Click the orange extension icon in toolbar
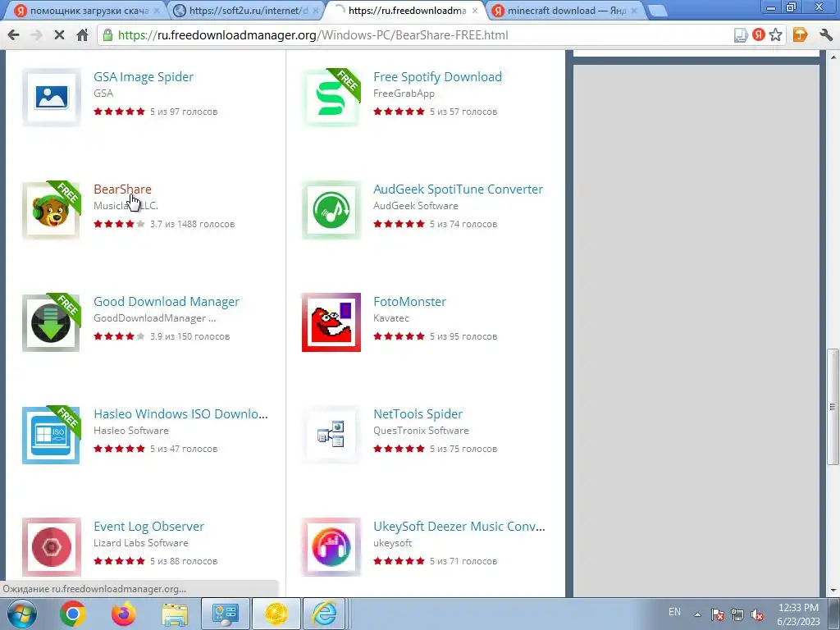Viewport: 840px width, 630px height. [800, 35]
